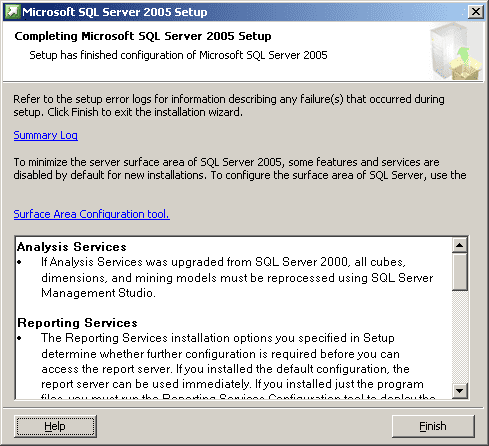Click the Help button

coord(55,426)
